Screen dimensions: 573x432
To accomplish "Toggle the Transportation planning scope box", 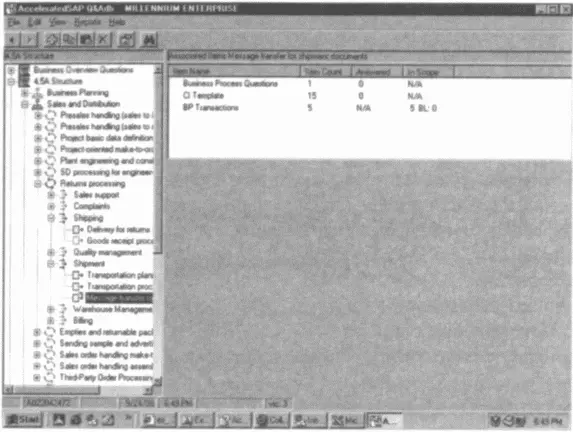I will pos(76,275).
